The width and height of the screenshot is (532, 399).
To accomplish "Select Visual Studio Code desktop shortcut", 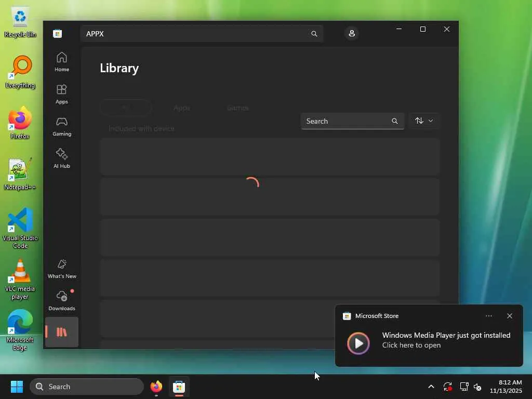I will tap(20, 229).
